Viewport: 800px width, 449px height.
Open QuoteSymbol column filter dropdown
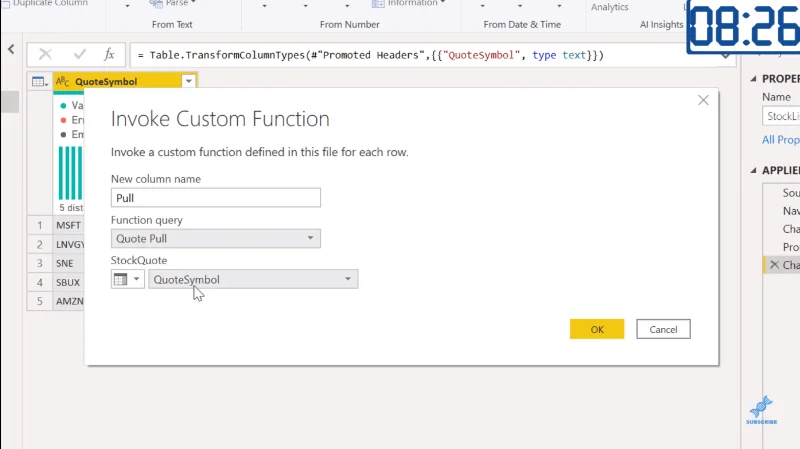[x=188, y=81]
